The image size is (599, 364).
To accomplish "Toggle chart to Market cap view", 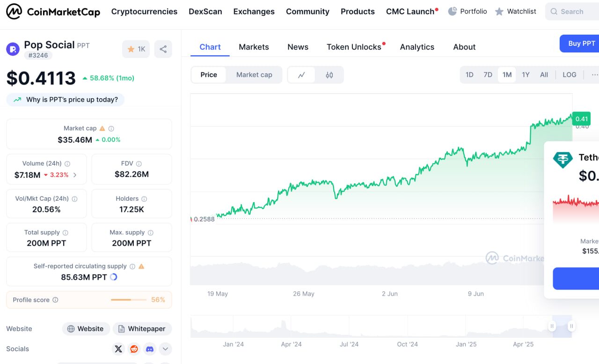I will 254,75.
